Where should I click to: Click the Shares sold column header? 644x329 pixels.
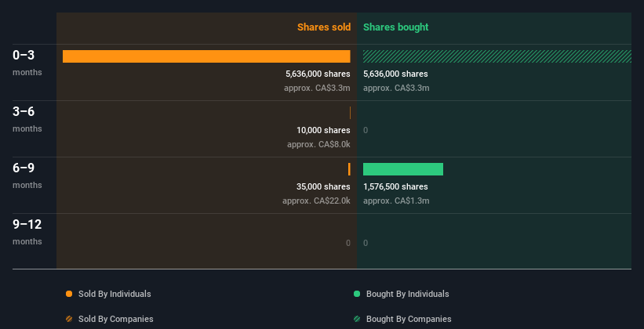(x=323, y=27)
